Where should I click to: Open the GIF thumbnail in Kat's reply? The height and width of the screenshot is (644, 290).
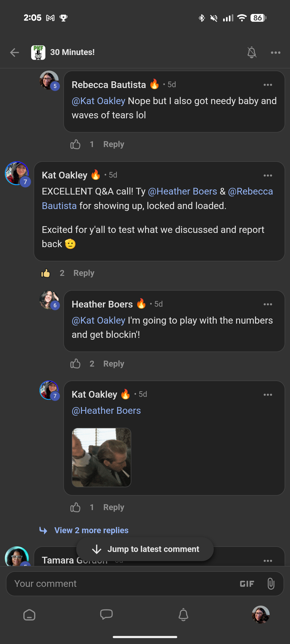click(102, 458)
